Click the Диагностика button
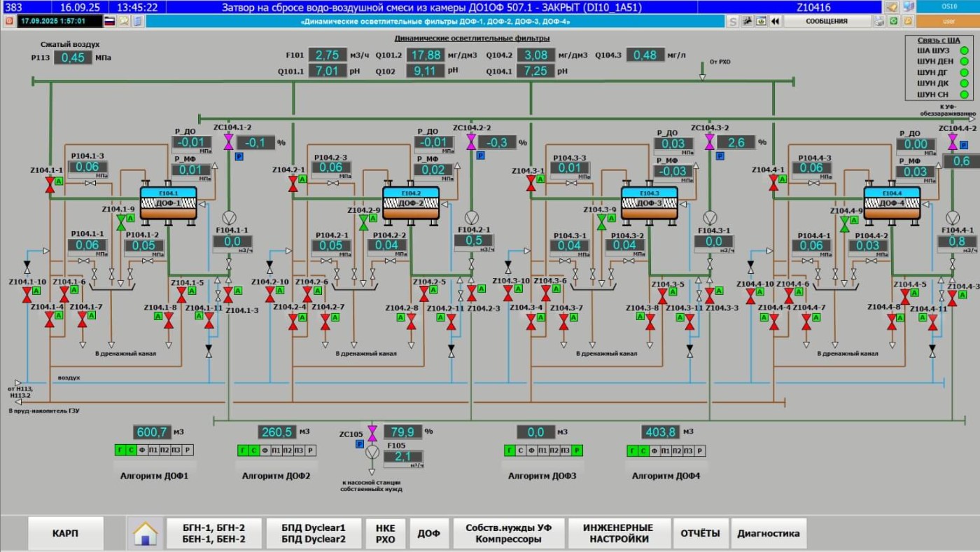Screen dimensions: 980x552 point(768,534)
